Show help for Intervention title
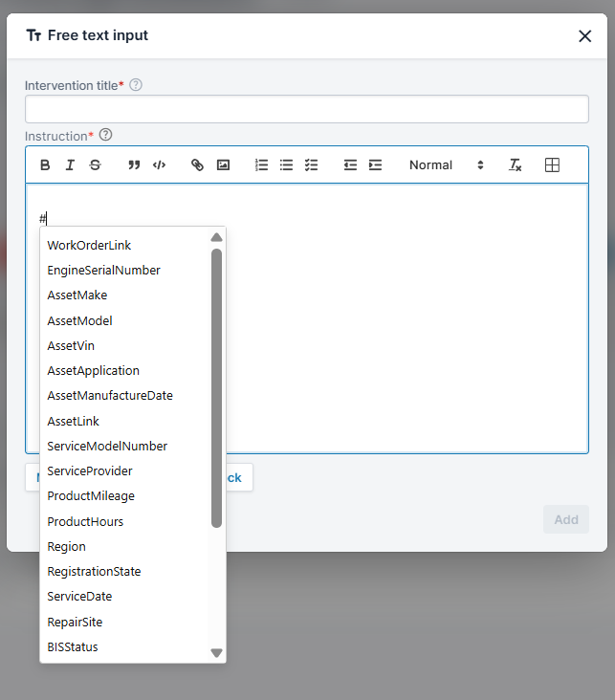 tap(136, 85)
